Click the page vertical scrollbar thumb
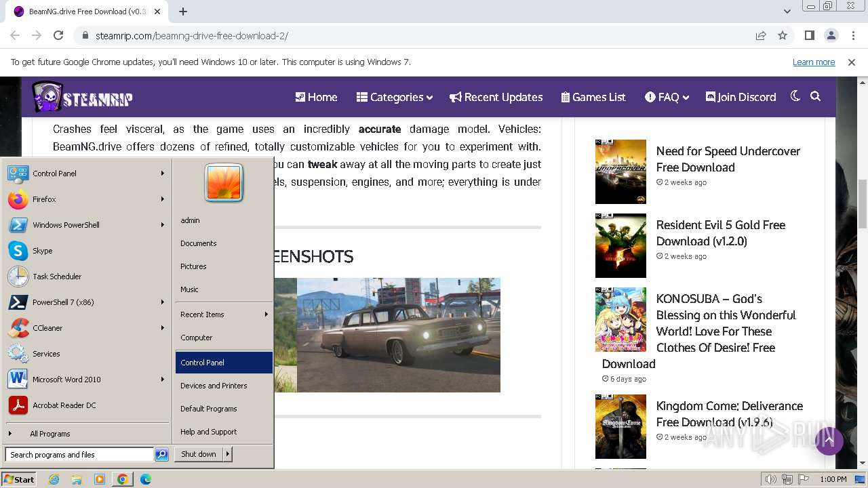868x488 pixels. [863, 204]
